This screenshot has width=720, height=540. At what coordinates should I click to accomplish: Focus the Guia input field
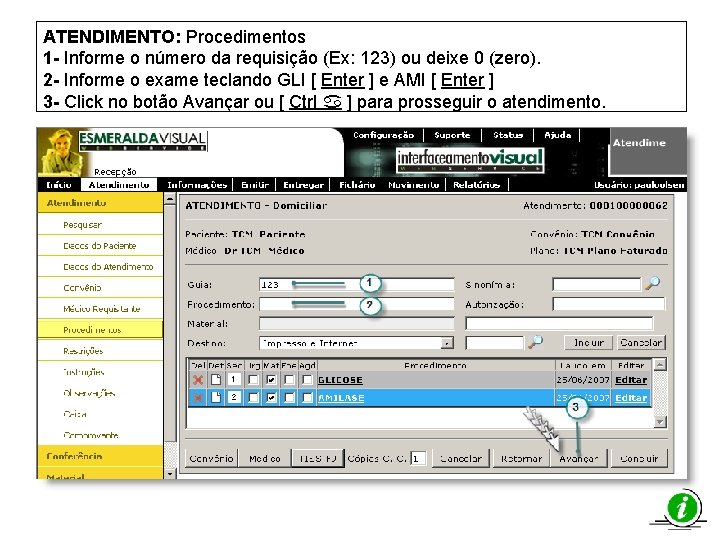(x=356, y=284)
